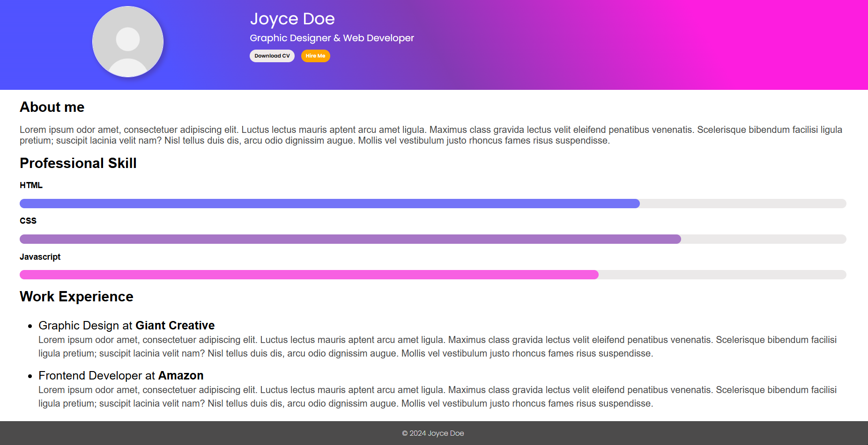Click the circular profile avatar image
Viewport: 868px width, 445px height.
[128, 41]
